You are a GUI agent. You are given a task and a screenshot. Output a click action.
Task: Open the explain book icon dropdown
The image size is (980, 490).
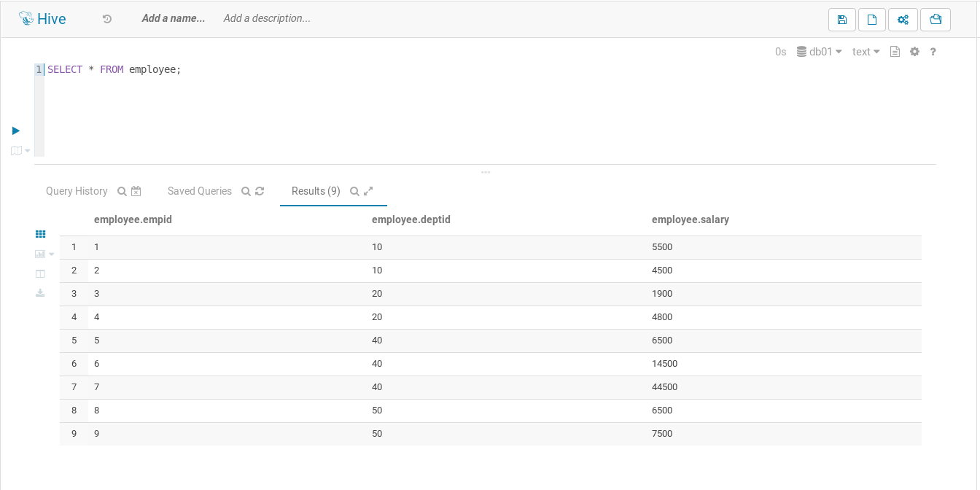[20, 150]
